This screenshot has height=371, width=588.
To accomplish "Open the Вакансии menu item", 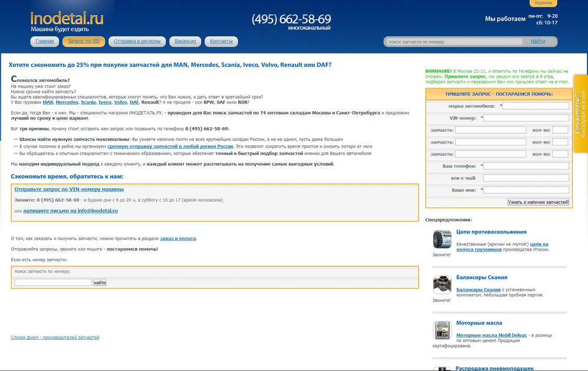I will [185, 41].
